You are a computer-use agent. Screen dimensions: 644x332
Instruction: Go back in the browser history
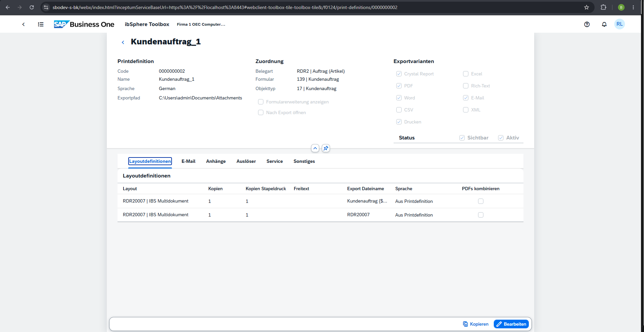(x=8, y=7)
